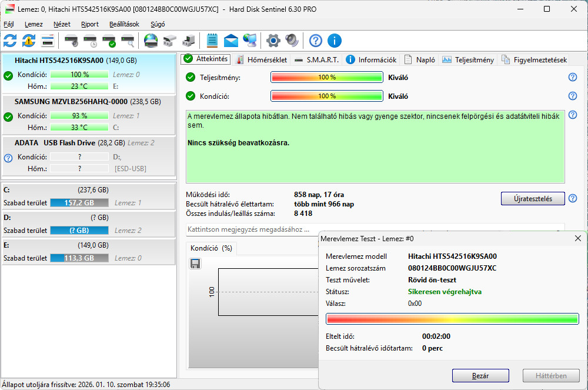Click the disk with clock toolbar icon
The image size is (588, 390).
click(x=90, y=41)
